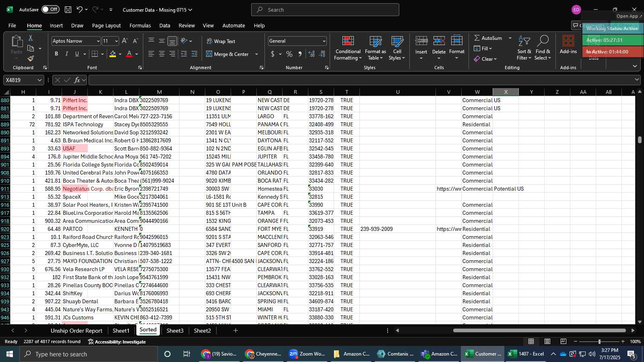Click Find & Select button

543,48
